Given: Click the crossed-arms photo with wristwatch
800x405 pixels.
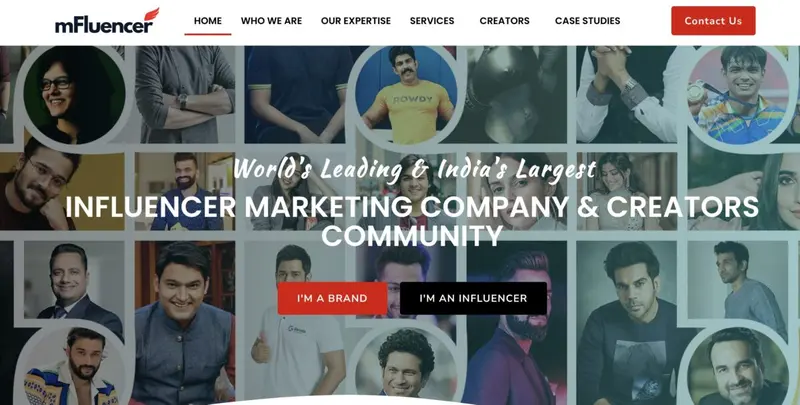Looking at the screenshot, I should pyautogui.click(x=185, y=94).
